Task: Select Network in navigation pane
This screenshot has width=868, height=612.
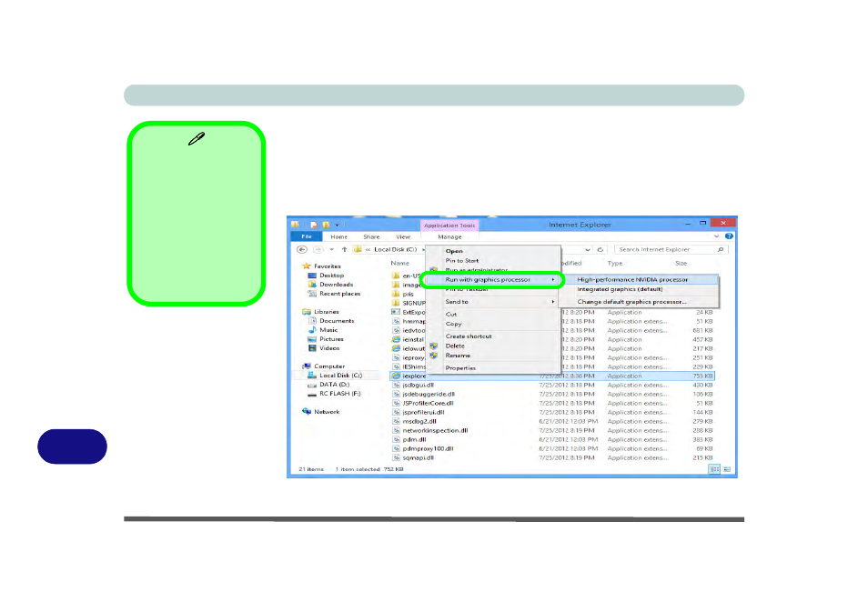Action: tap(327, 412)
